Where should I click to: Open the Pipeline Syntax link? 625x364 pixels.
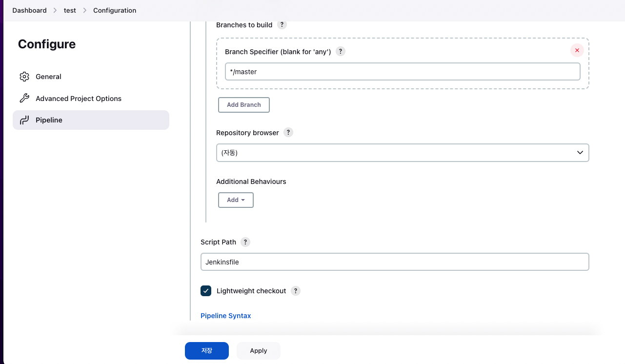(226, 316)
